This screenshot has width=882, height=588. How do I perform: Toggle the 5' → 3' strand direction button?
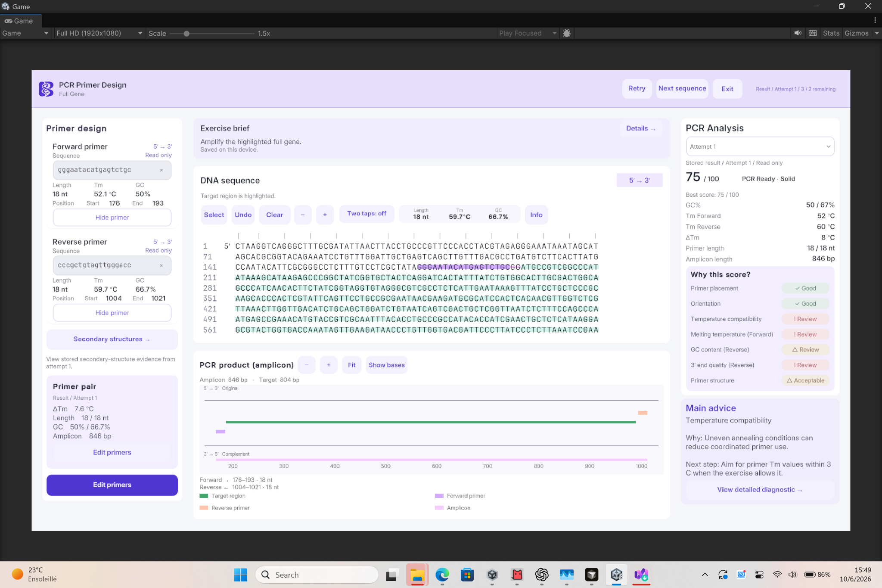[639, 180]
